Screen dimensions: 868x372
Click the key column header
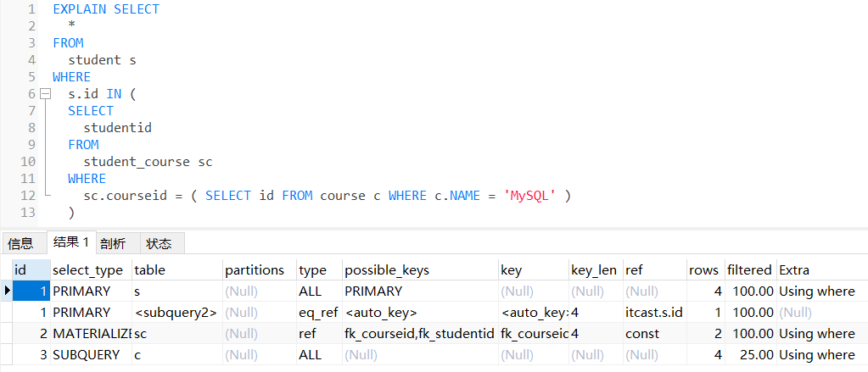point(534,270)
